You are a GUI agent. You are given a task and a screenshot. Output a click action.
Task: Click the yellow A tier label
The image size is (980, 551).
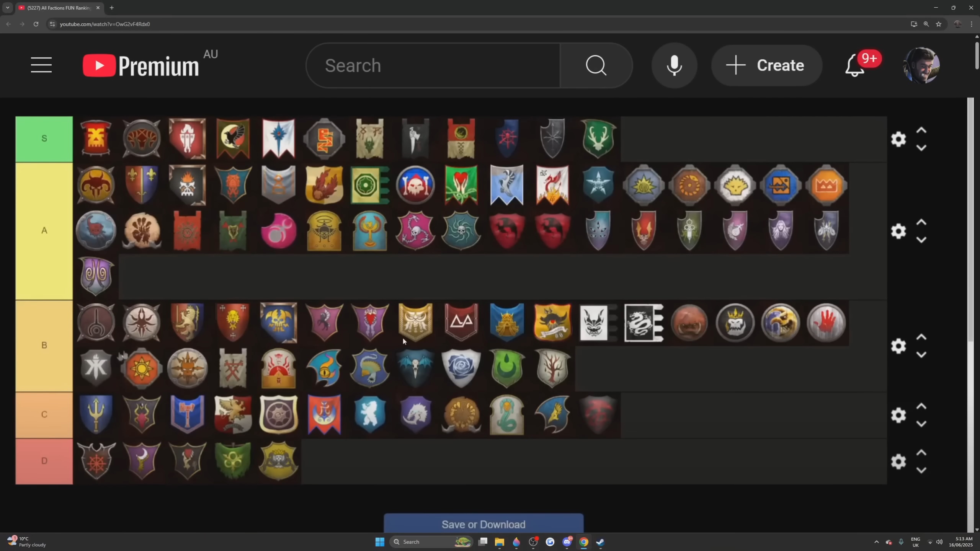pos(44,231)
